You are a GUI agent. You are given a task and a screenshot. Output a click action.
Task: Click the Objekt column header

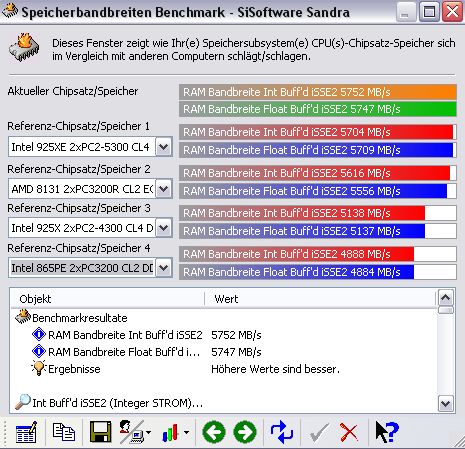108,299
